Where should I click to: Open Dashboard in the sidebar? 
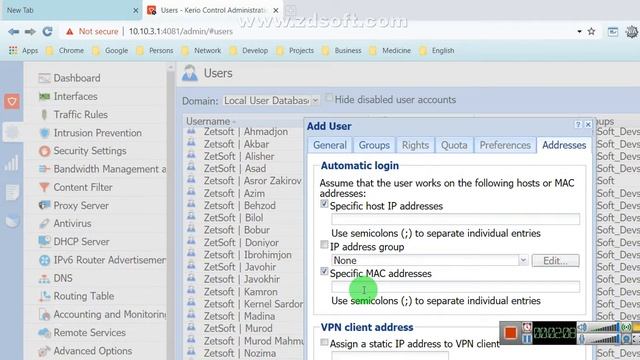76,78
